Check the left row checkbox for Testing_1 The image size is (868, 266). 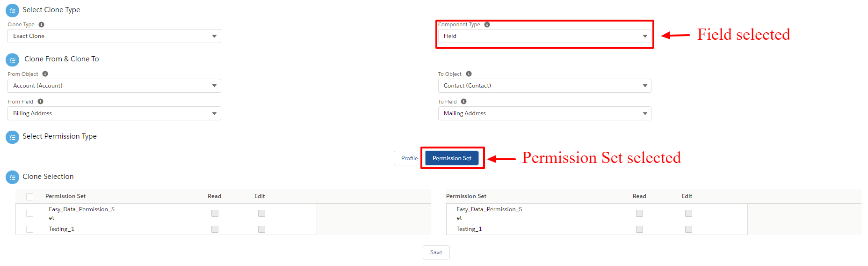(30, 229)
